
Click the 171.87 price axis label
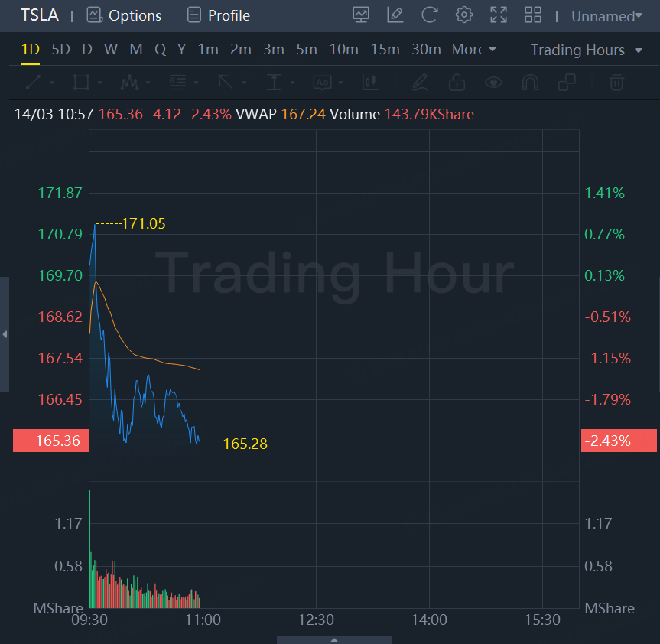[60, 194]
